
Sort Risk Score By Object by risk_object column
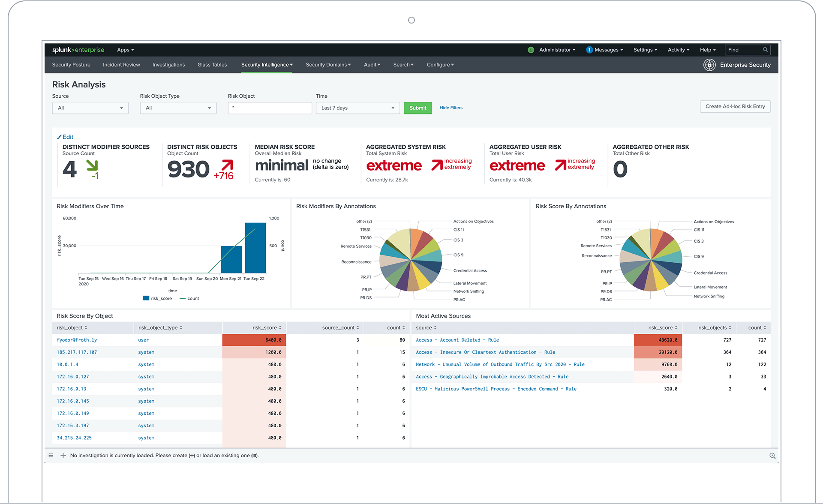[72, 327]
